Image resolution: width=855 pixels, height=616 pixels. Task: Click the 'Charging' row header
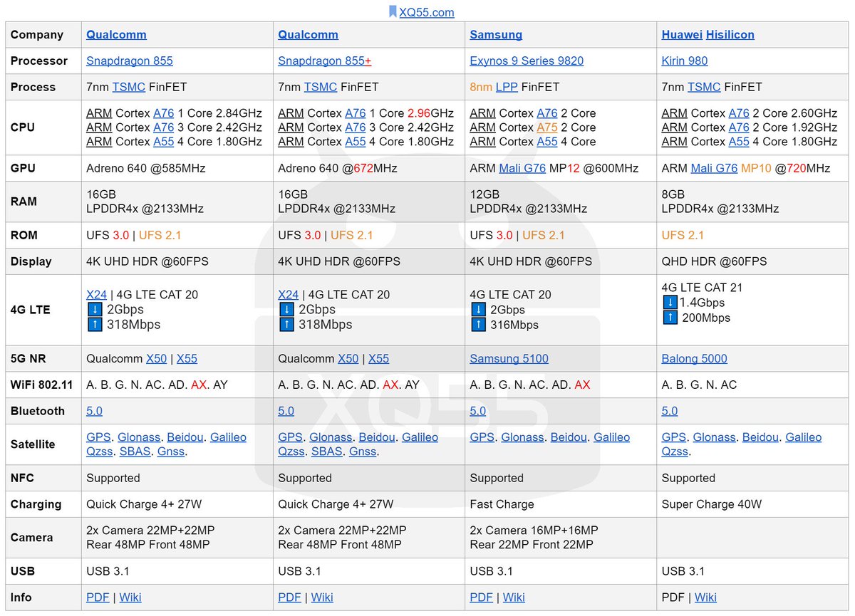click(x=36, y=504)
